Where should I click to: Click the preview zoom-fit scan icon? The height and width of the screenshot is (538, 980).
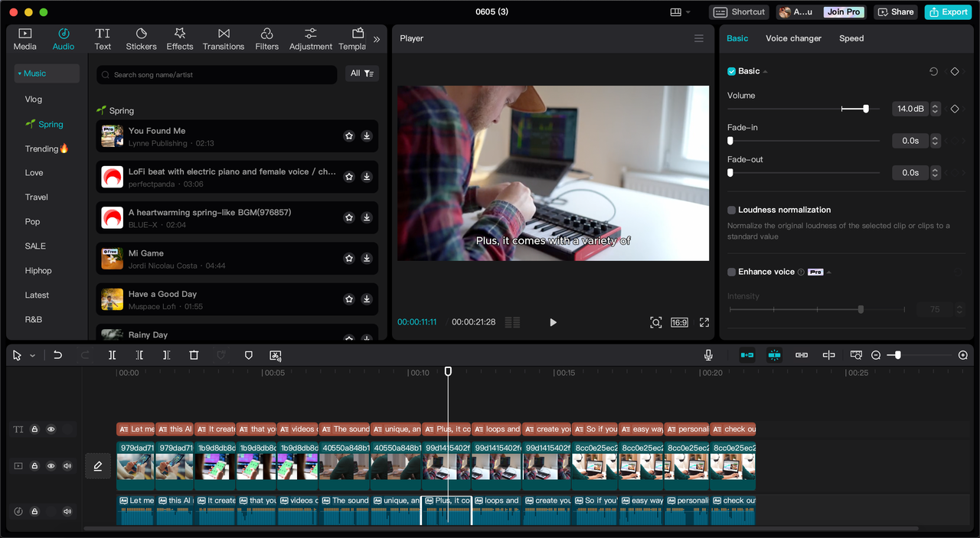[x=656, y=322]
